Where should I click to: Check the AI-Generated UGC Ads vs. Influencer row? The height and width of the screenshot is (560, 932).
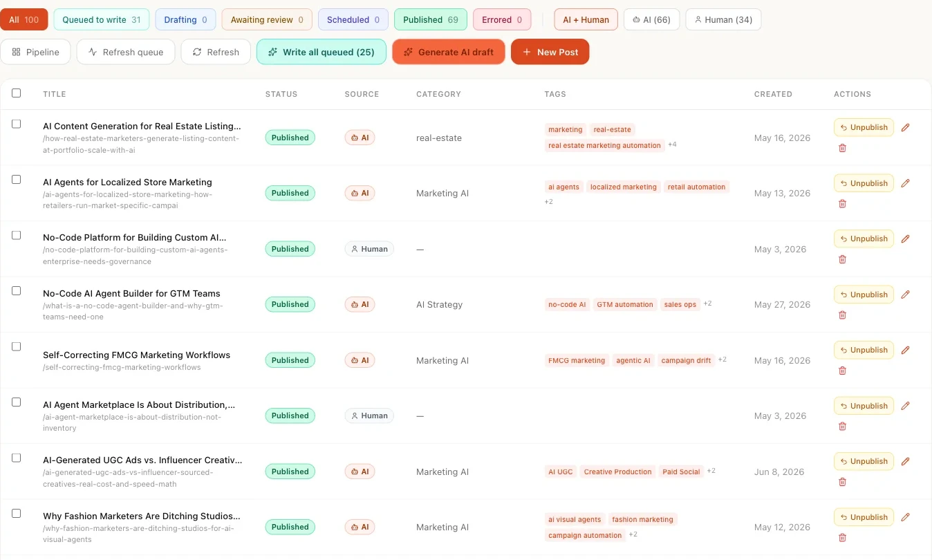coord(17,458)
